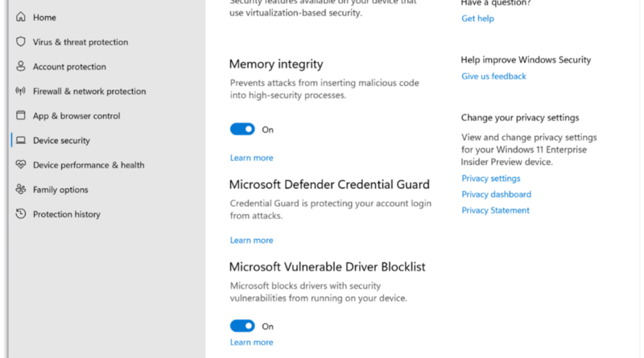Open Device performance & health

89,165
